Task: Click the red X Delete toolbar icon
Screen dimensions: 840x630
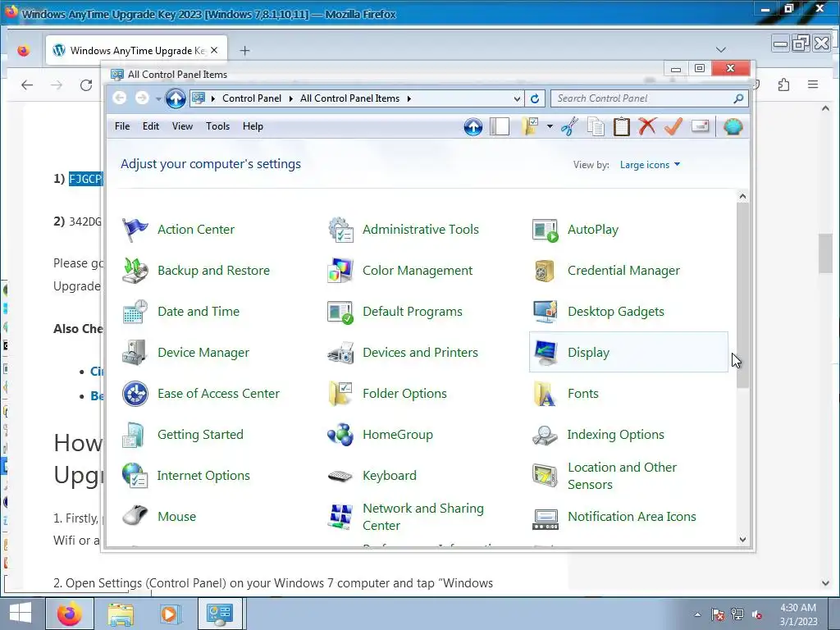Action: 647,127
